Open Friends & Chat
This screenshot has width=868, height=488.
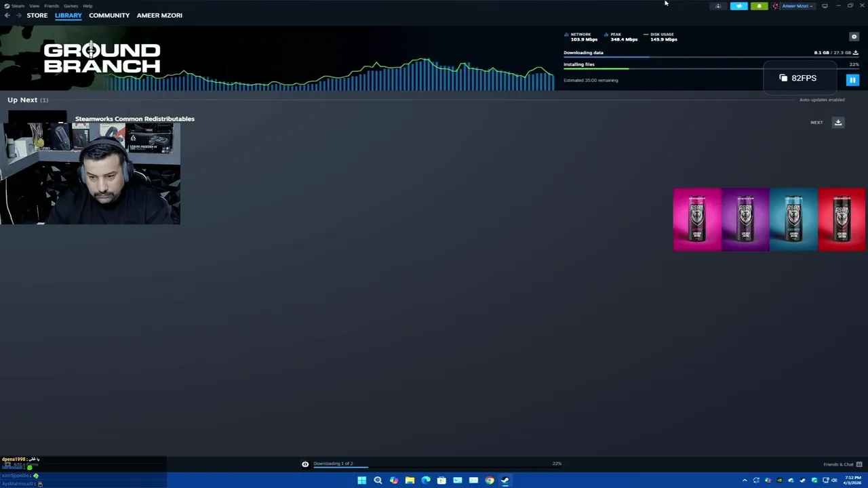[x=838, y=464]
